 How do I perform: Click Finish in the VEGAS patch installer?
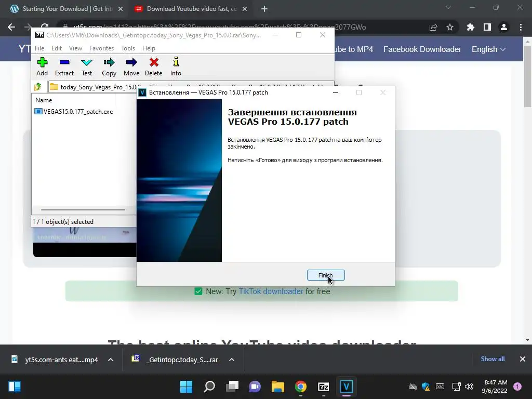point(326,275)
